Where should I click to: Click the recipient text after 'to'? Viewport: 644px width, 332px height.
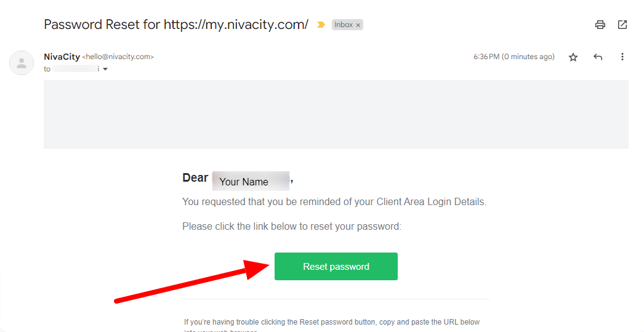click(76, 69)
